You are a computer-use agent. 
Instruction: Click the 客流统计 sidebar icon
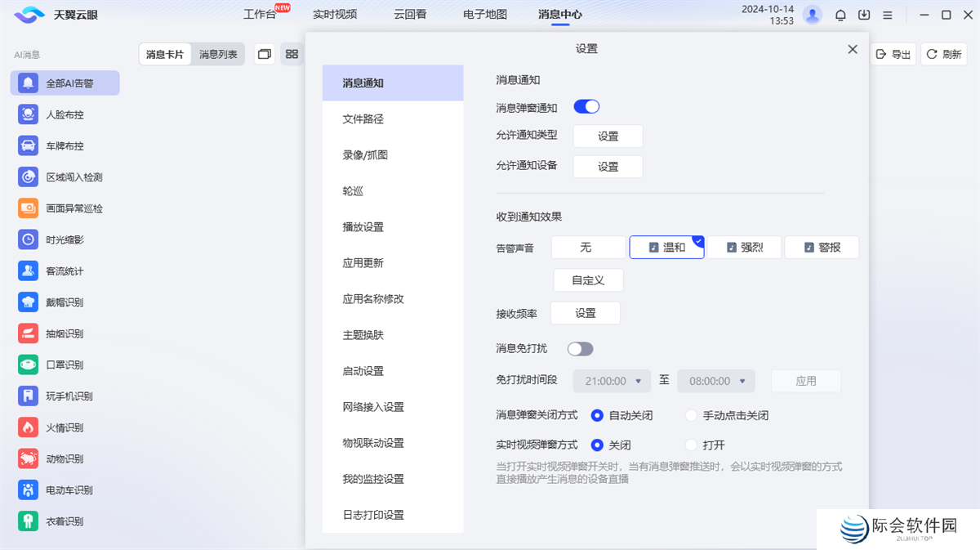[27, 271]
